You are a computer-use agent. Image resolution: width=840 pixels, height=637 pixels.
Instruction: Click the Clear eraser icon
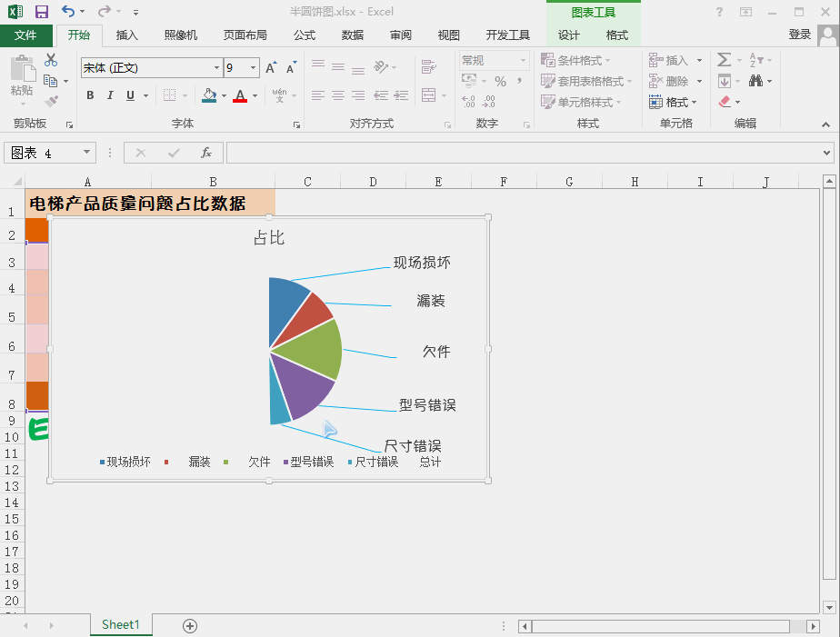pos(725,101)
